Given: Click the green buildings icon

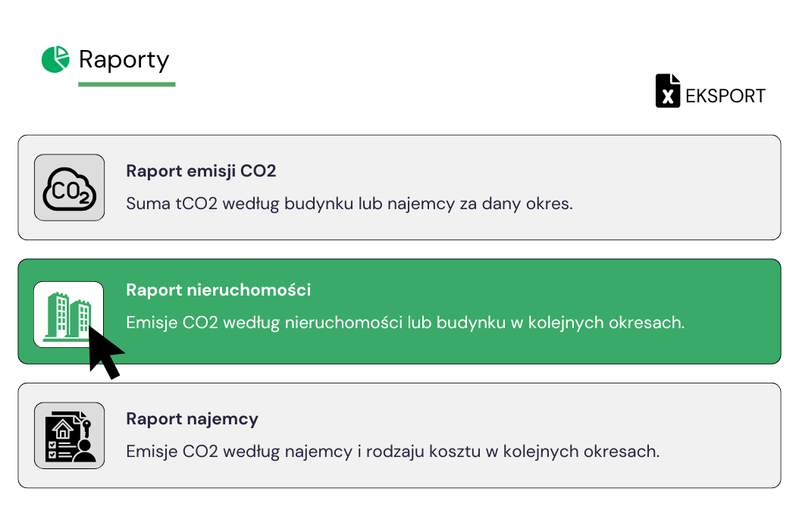Looking at the screenshot, I should pos(68,315).
